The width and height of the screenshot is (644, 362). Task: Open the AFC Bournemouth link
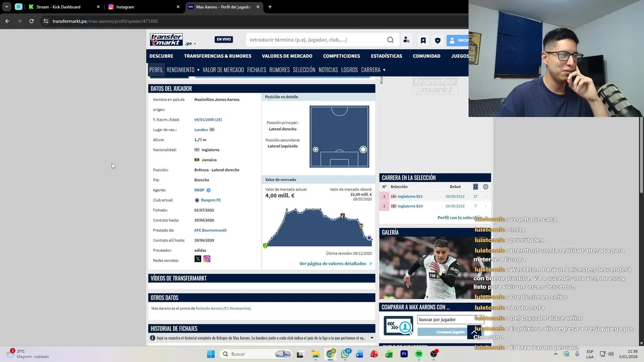(x=210, y=230)
